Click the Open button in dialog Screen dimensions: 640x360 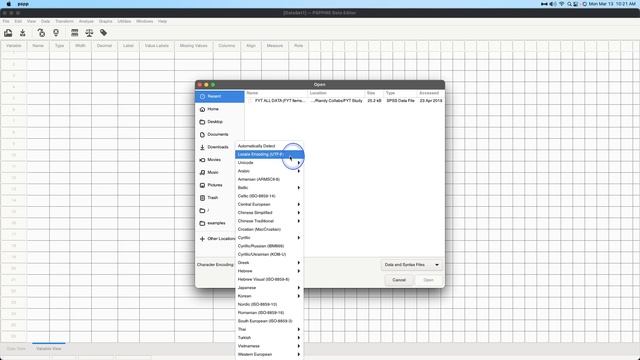click(x=428, y=280)
